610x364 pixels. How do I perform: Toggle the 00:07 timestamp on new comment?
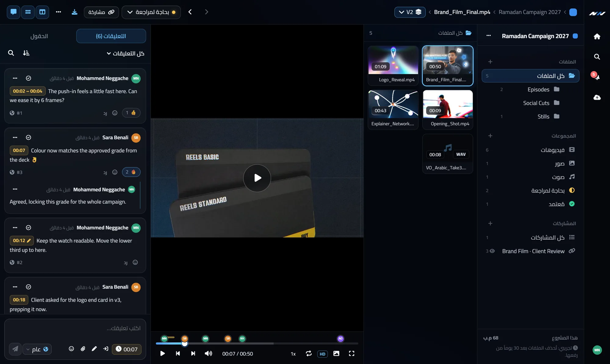point(127,349)
